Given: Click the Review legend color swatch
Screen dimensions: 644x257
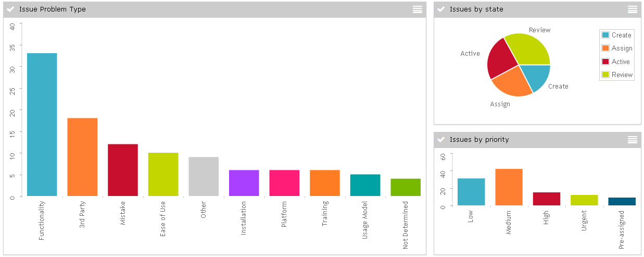Looking at the screenshot, I should point(605,75).
